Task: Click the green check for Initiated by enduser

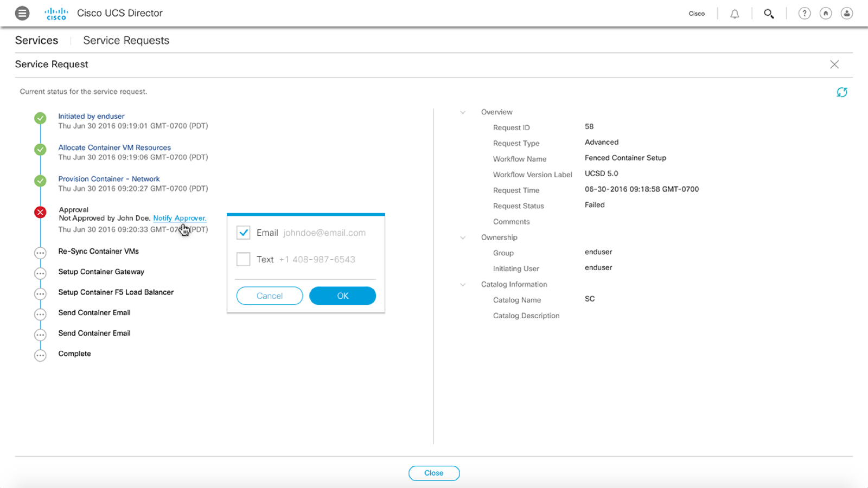Action: point(40,118)
